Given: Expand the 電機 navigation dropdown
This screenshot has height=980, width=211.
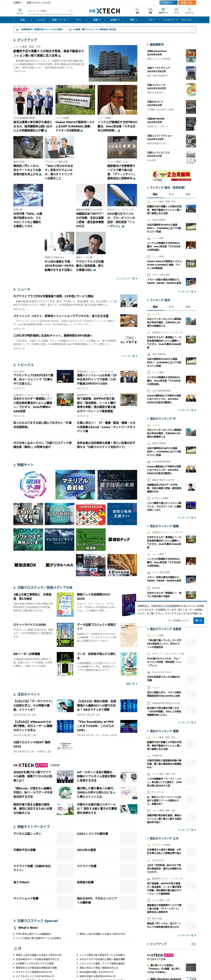Looking at the screenshot, I should [97, 20].
